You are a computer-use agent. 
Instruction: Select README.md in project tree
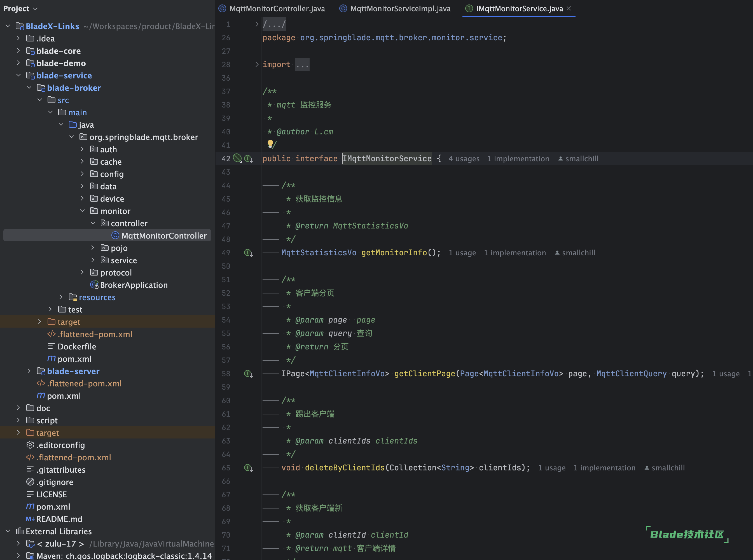point(59,519)
